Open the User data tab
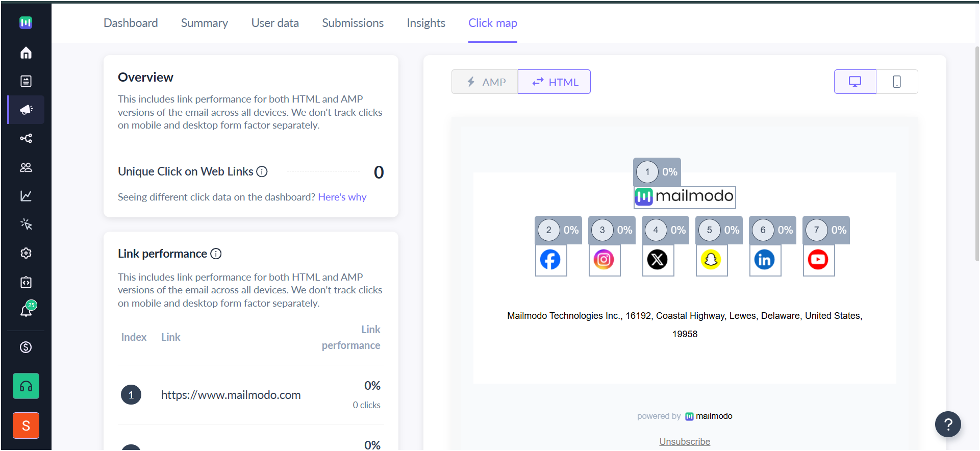980x451 pixels. (275, 23)
